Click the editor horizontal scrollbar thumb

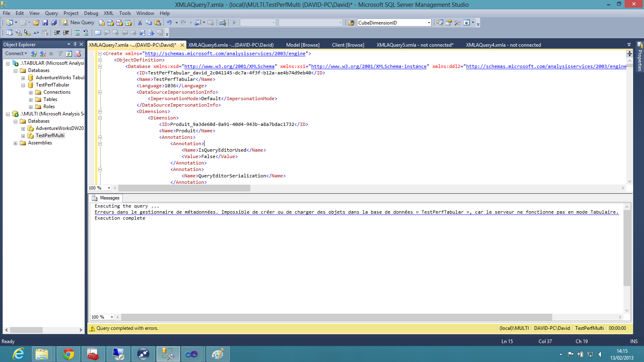click(x=184, y=188)
